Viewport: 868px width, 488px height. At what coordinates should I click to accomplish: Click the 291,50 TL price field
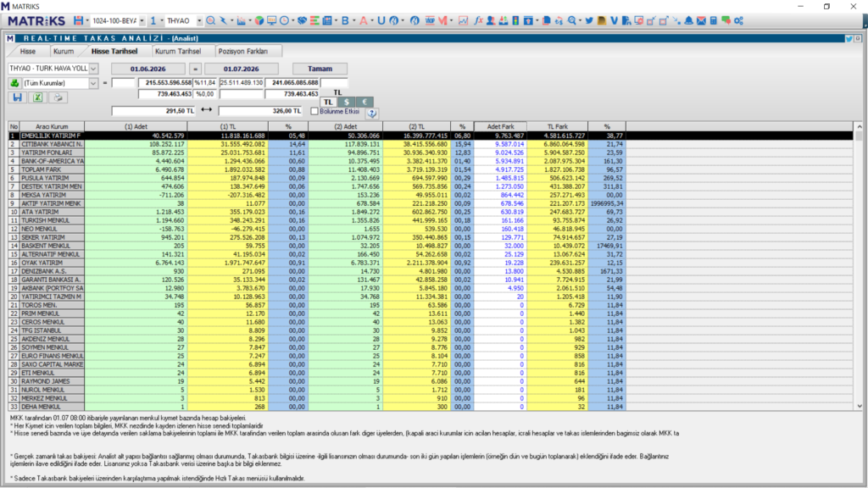153,111
